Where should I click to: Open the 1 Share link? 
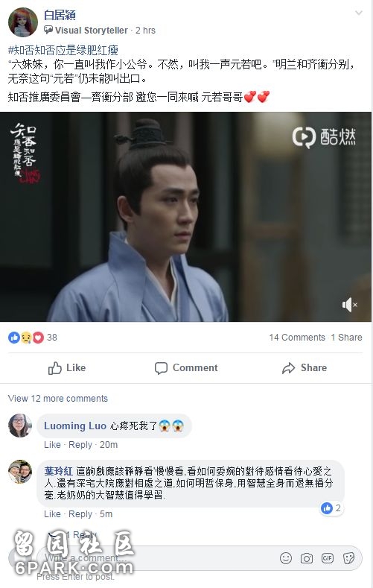pyautogui.click(x=346, y=338)
